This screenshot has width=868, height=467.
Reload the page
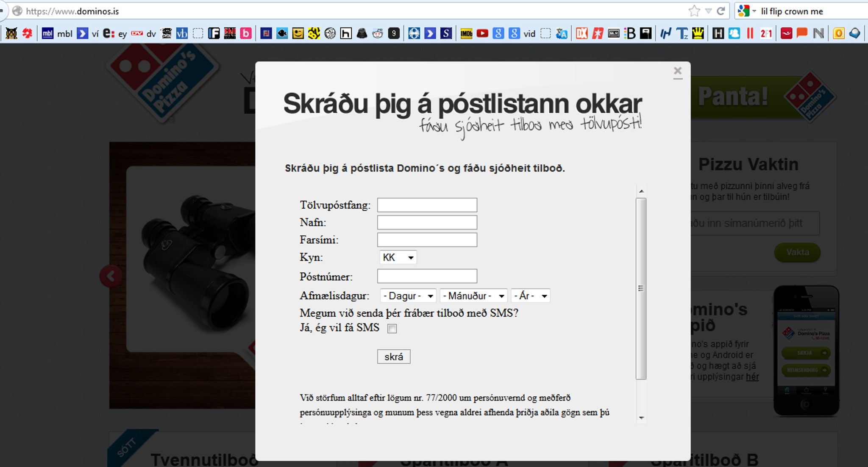(721, 11)
